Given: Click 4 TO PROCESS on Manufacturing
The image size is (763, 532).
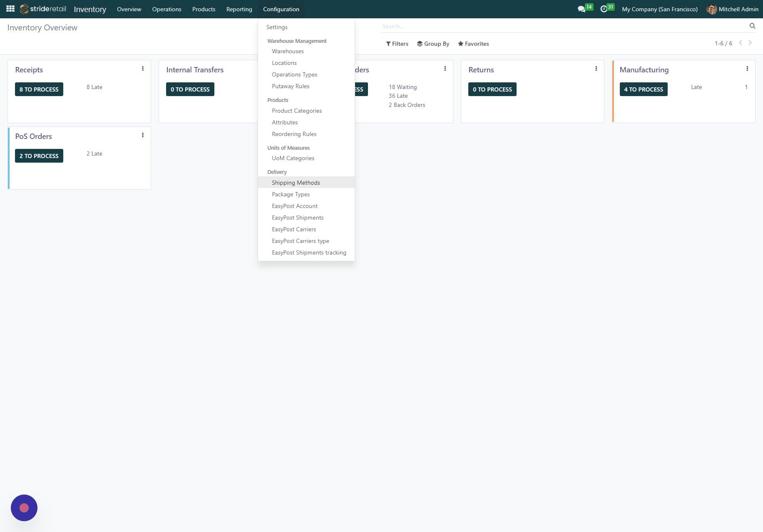Looking at the screenshot, I should tap(644, 89).
